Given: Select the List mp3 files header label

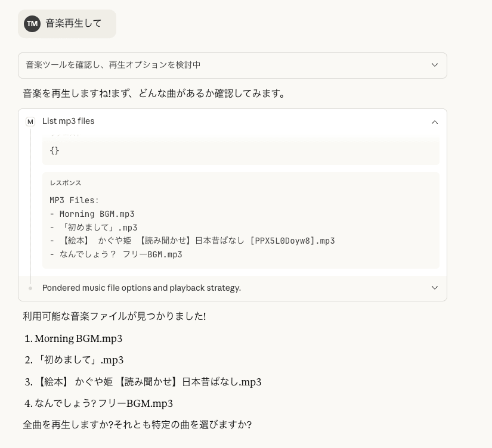Looking at the screenshot, I should point(67,121).
